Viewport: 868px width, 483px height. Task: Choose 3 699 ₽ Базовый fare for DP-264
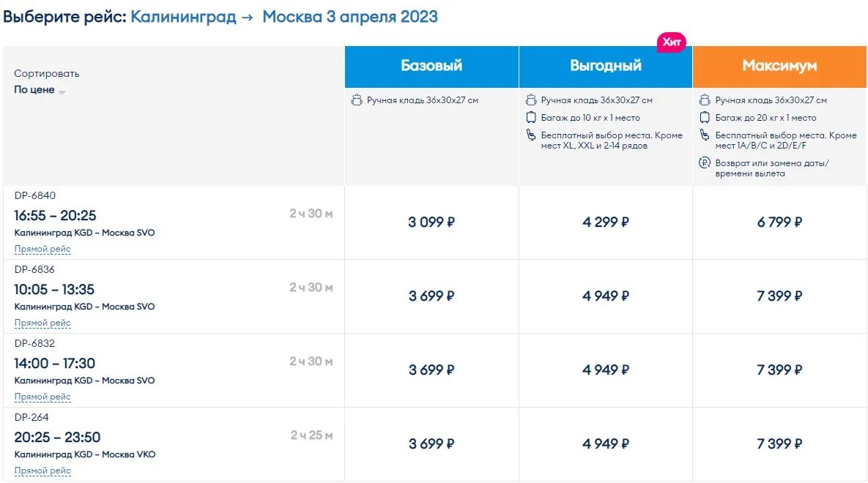[431, 444]
